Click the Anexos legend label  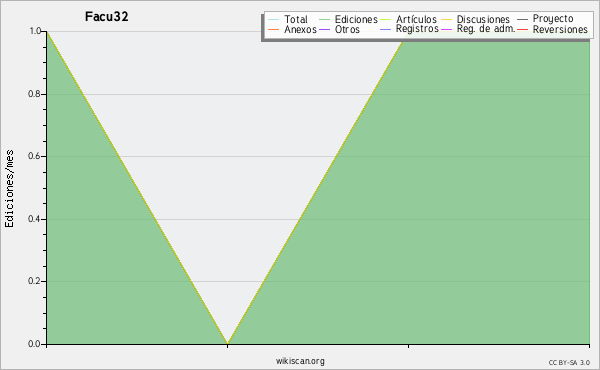point(300,29)
